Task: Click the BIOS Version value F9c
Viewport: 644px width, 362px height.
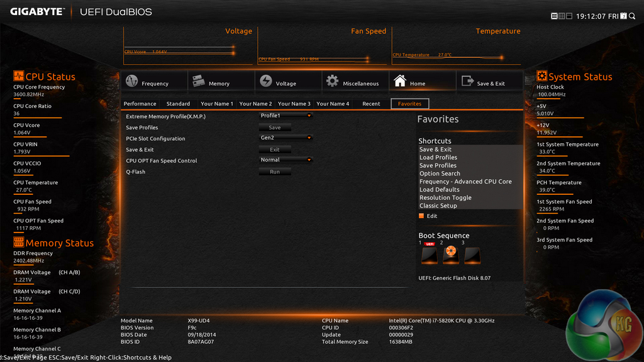Action: point(192,327)
